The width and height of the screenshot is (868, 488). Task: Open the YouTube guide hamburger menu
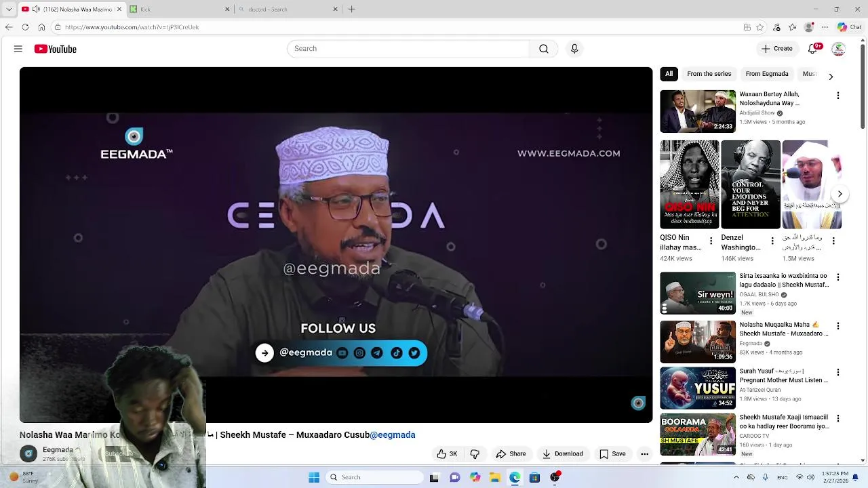pyautogui.click(x=18, y=49)
